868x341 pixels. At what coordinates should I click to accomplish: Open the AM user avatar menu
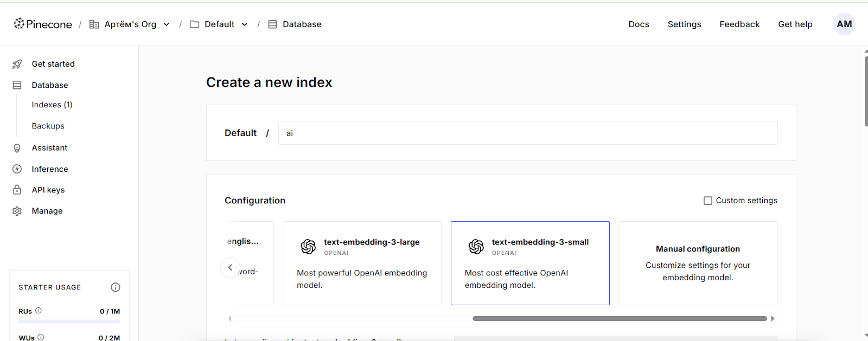click(844, 24)
